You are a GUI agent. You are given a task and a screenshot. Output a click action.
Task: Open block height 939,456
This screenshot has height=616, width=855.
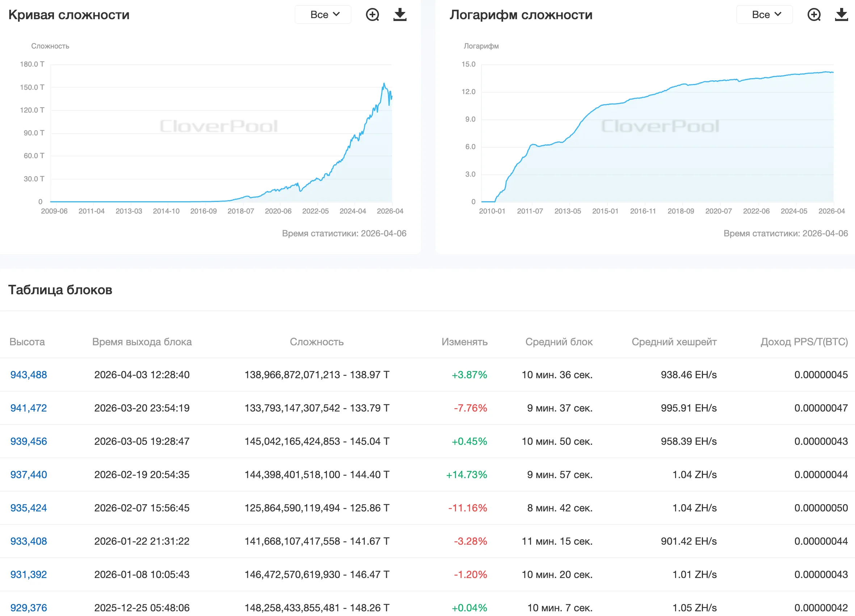point(29,442)
